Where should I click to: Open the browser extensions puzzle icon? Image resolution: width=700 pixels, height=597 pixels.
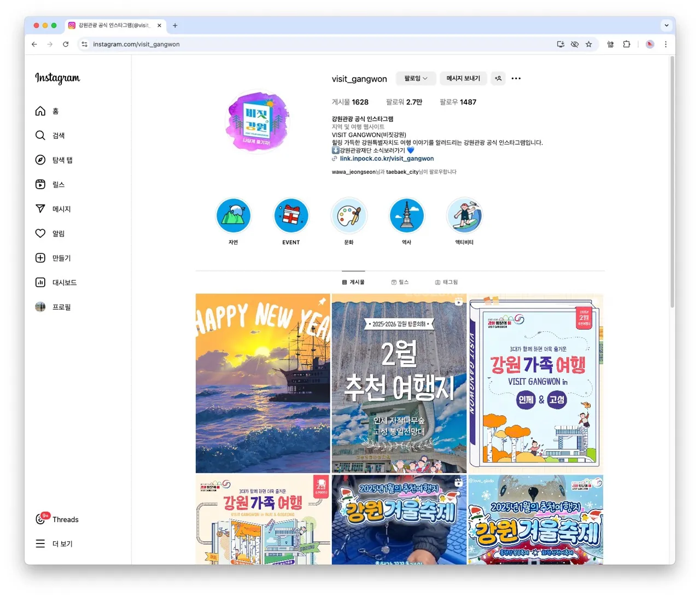coord(627,44)
